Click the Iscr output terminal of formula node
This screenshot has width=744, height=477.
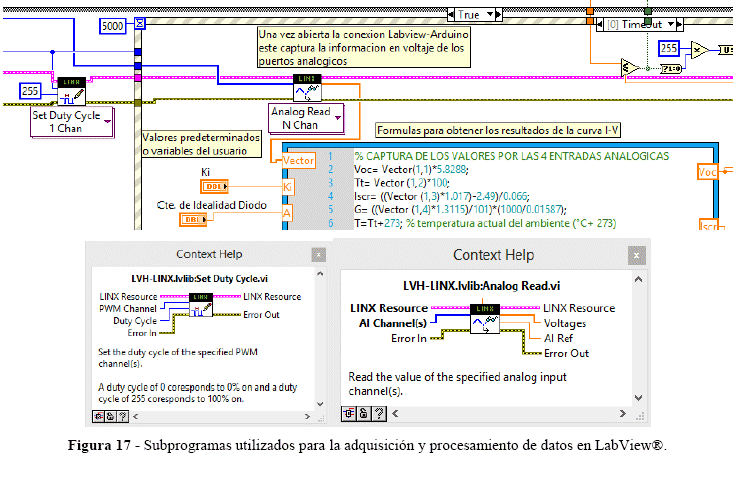(x=709, y=225)
